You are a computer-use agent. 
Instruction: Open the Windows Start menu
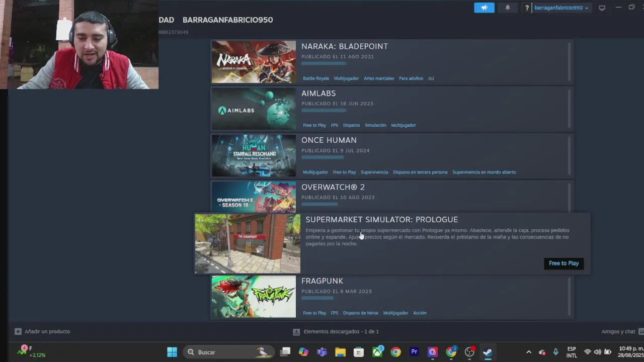click(172, 352)
